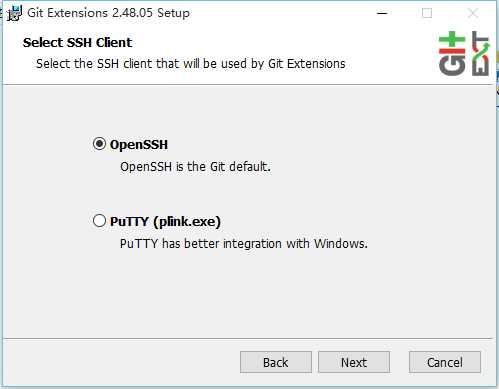This screenshot has height=389, width=499.
Task: Click the Select SSH Client heading
Action: pos(77,43)
